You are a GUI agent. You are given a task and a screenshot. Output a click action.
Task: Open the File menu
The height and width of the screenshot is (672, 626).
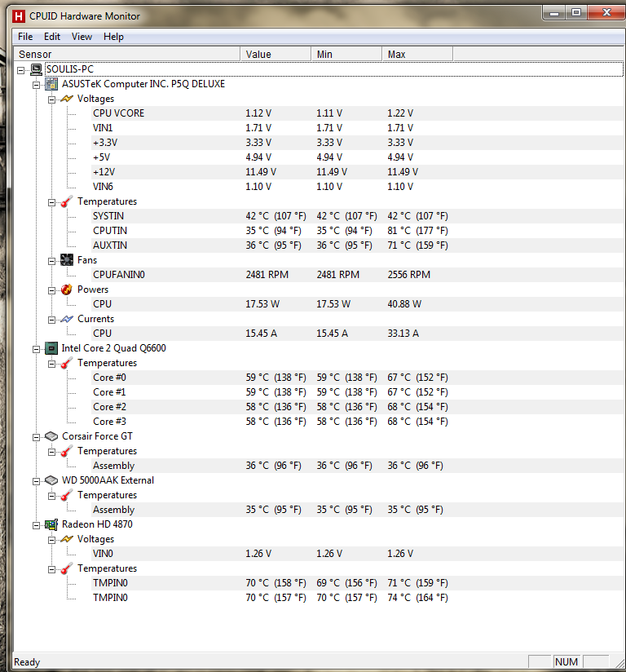[x=25, y=37]
